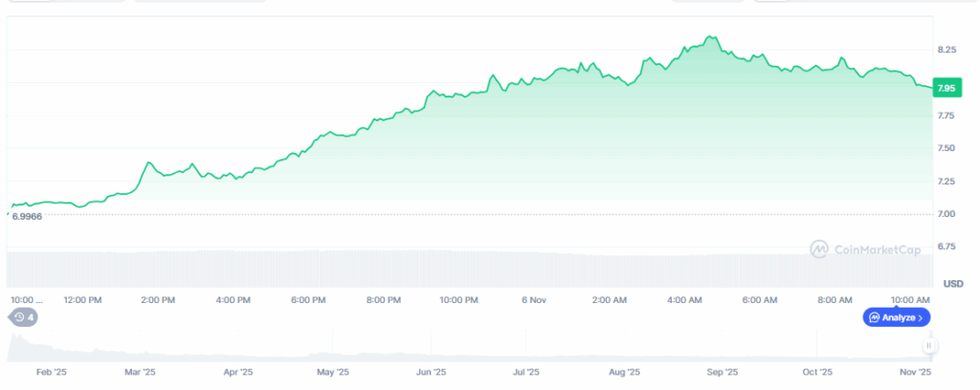Pick Oct '25 on the navigator timeline

click(x=817, y=372)
